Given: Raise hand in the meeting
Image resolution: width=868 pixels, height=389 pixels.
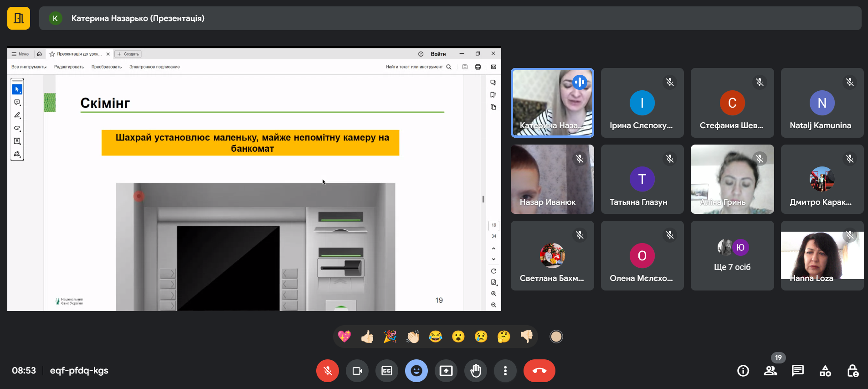Looking at the screenshot, I should pos(476,371).
